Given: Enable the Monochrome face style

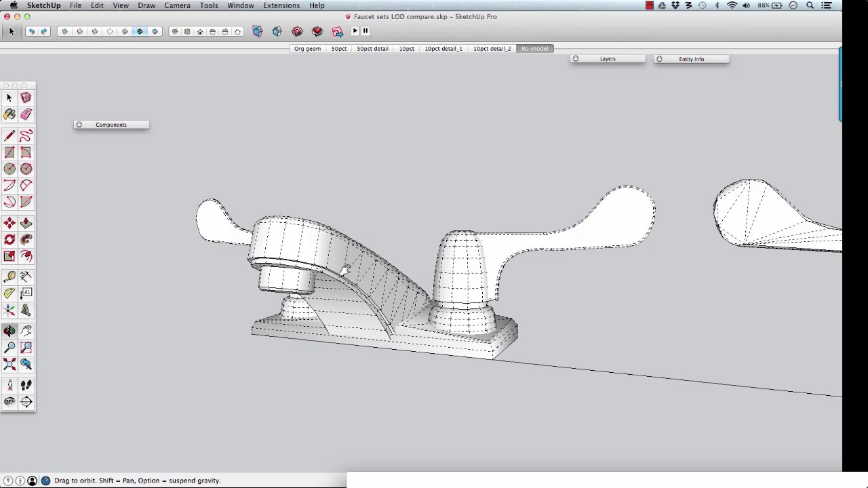Looking at the screenshot, I should pyautogui.click(x=155, y=31).
